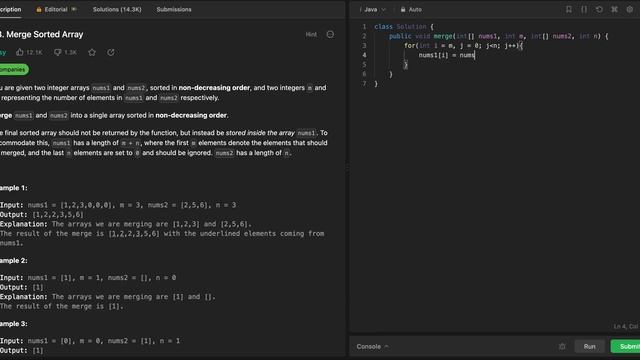Screen dimensions: 640x360
Task: Click the green Submit button
Action: click(x=626, y=347)
